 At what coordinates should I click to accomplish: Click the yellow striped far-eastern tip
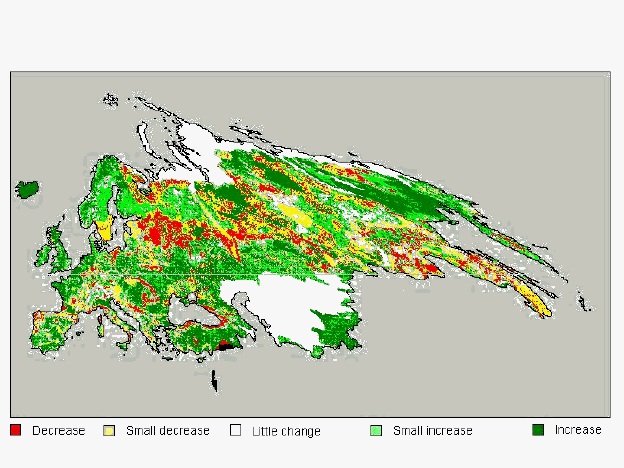[x=535, y=300]
